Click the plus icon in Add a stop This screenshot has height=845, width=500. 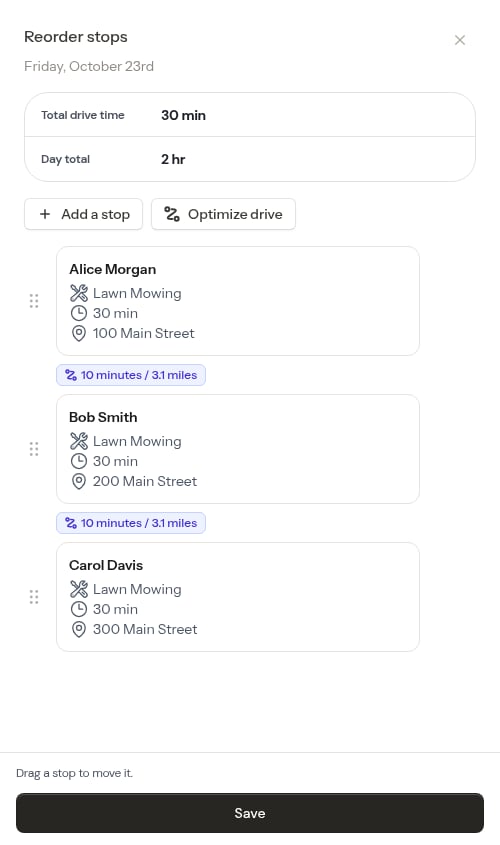tap(45, 214)
